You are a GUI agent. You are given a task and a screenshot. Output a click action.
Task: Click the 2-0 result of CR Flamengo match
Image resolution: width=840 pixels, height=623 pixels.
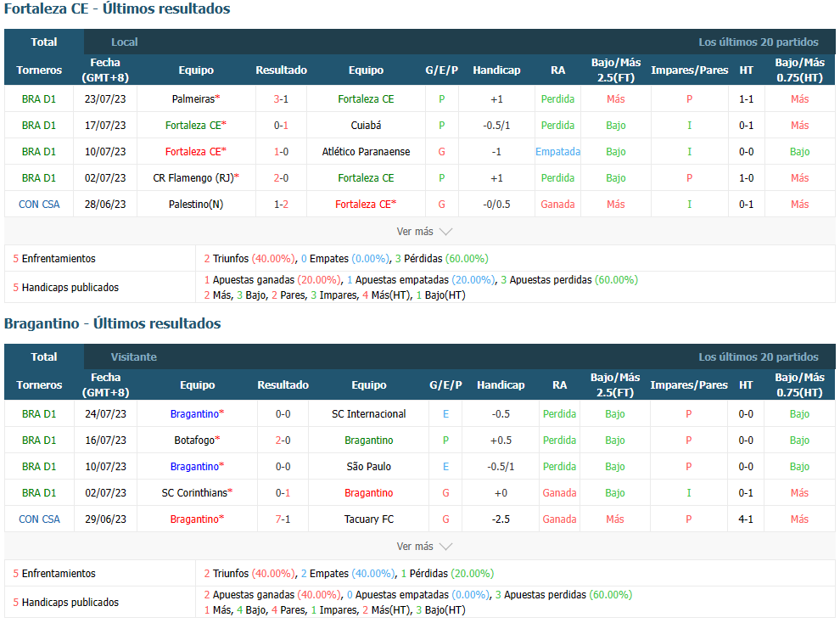[x=281, y=178]
